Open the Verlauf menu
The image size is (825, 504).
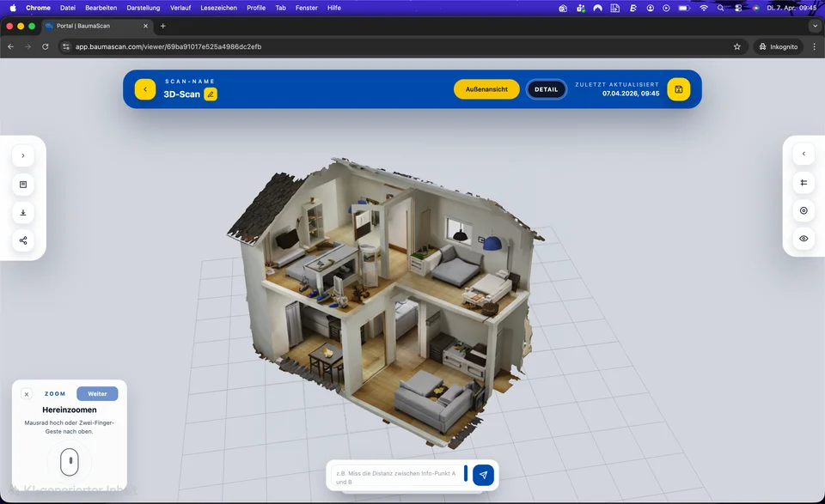[180, 8]
